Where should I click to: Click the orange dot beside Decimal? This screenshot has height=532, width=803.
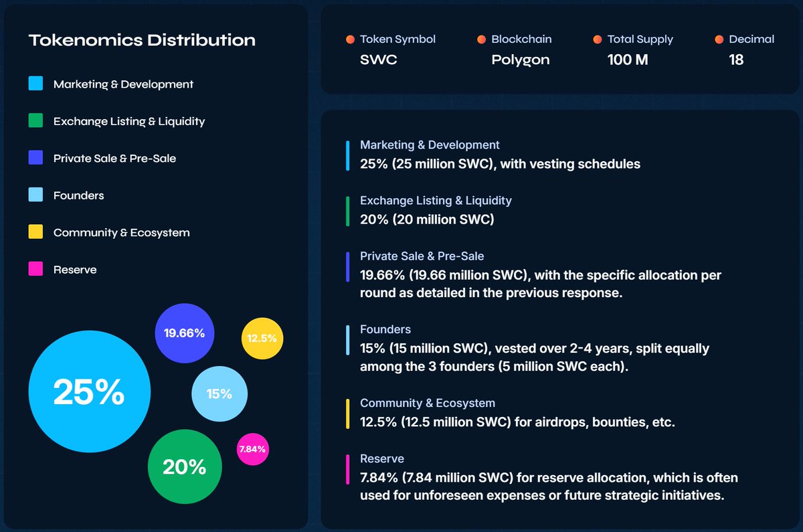(719, 39)
